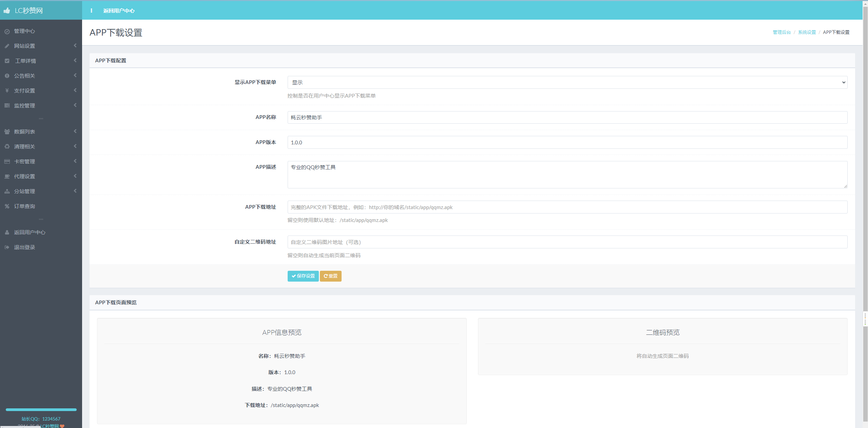Open 订单查询 in the sidebar
Viewport: 868px width, 428px height.
(24, 206)
